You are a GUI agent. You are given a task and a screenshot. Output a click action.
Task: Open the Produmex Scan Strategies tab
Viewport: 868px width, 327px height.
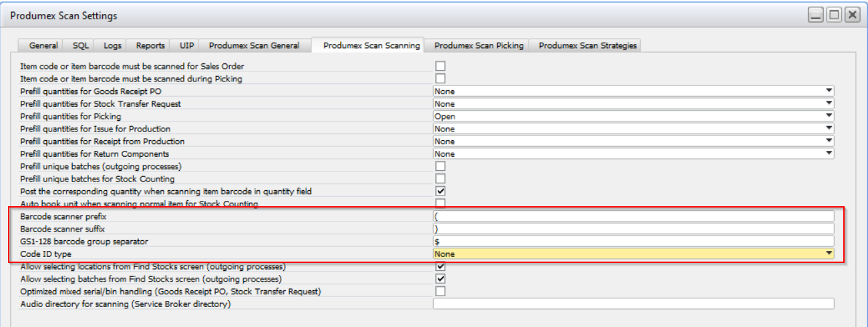(587, 45)
